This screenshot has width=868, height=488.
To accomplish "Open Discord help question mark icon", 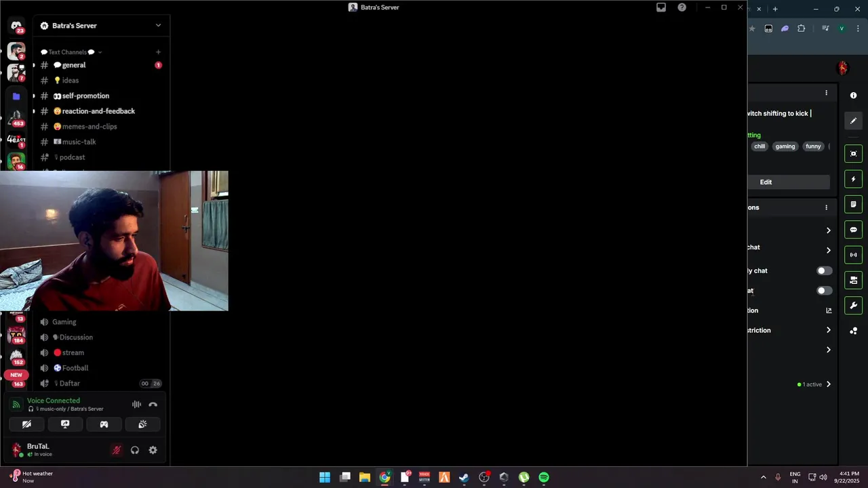I will click(682, 7).
